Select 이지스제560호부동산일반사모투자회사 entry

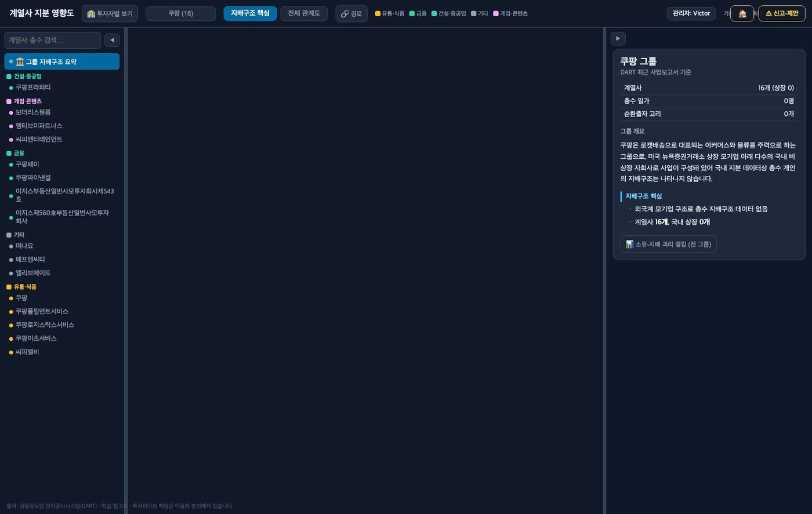tap(62, 217)
